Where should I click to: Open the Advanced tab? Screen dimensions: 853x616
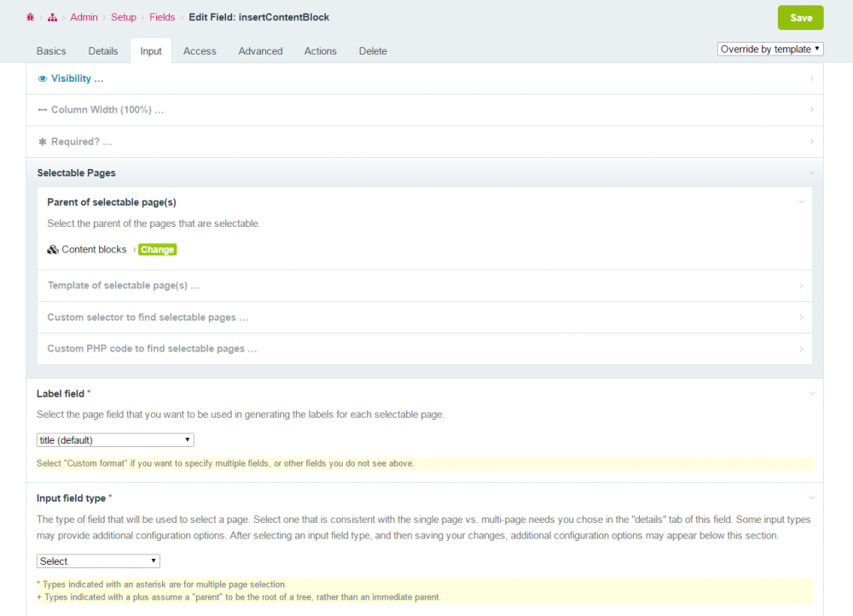point(260,51)
